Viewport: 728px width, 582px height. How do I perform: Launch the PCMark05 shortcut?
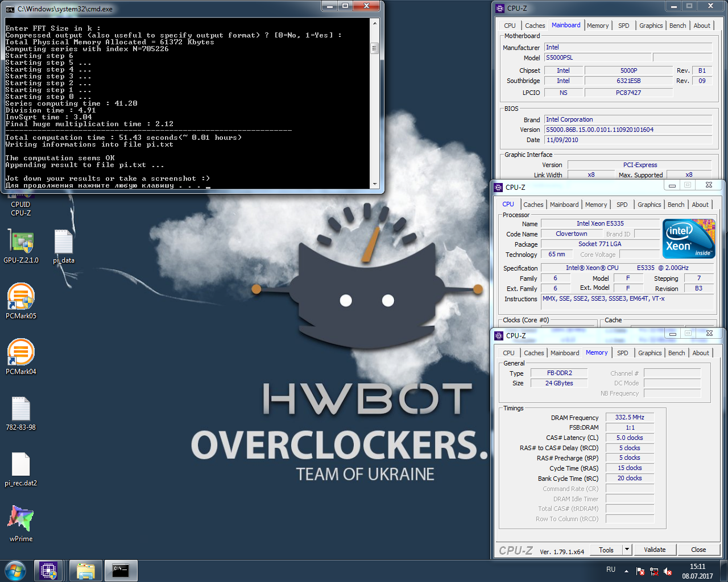(21, 300)
